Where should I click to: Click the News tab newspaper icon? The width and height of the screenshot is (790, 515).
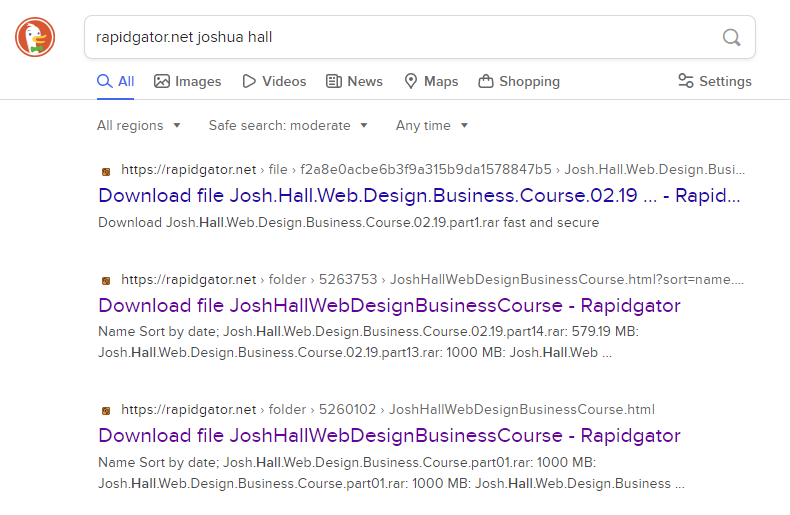(x=334, y=81)
